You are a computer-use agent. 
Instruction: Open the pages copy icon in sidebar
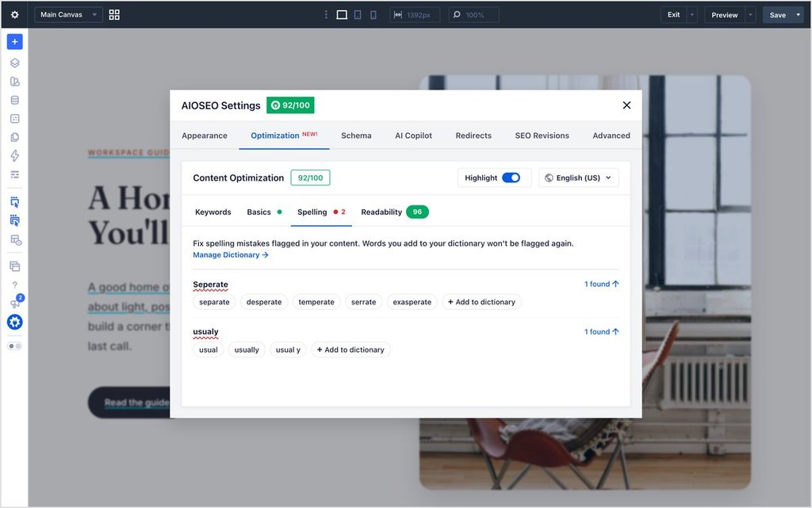pyautogui.click(x=14, y=137)
